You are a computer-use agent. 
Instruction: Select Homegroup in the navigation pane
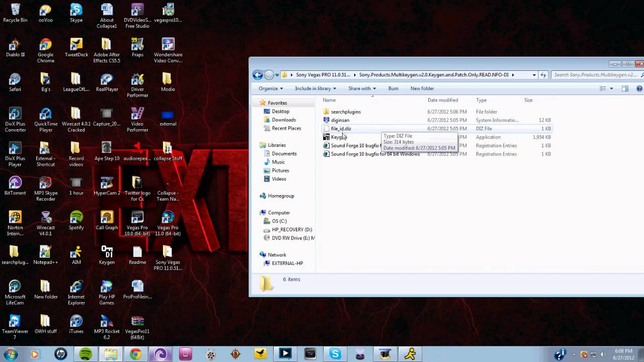click(x=281, y=196)
